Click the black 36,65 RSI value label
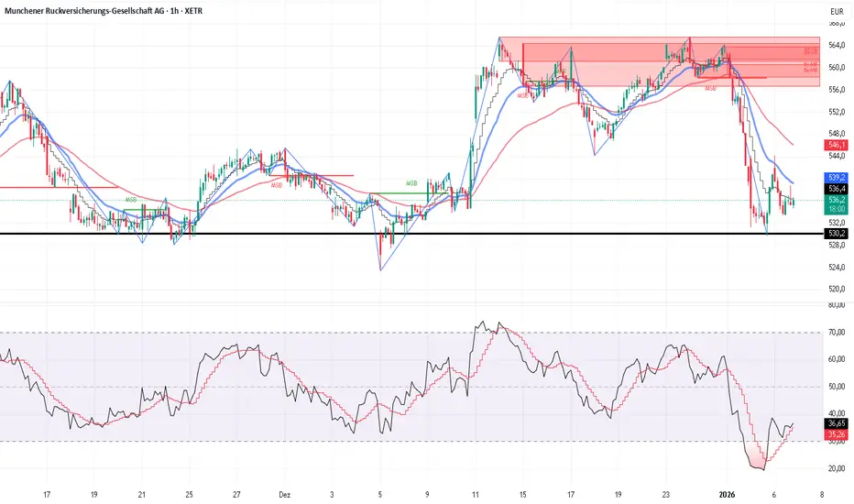 [x=837, y=423]
